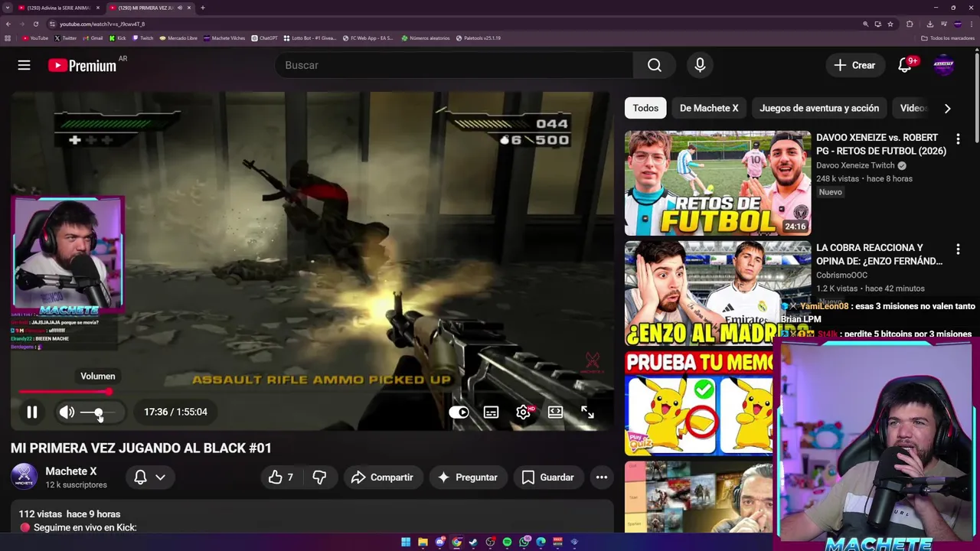Image resolution: width=980 pixels, height=551 pixels.
Task: Start voice search with microphone icon
Action: click(700, 66)
